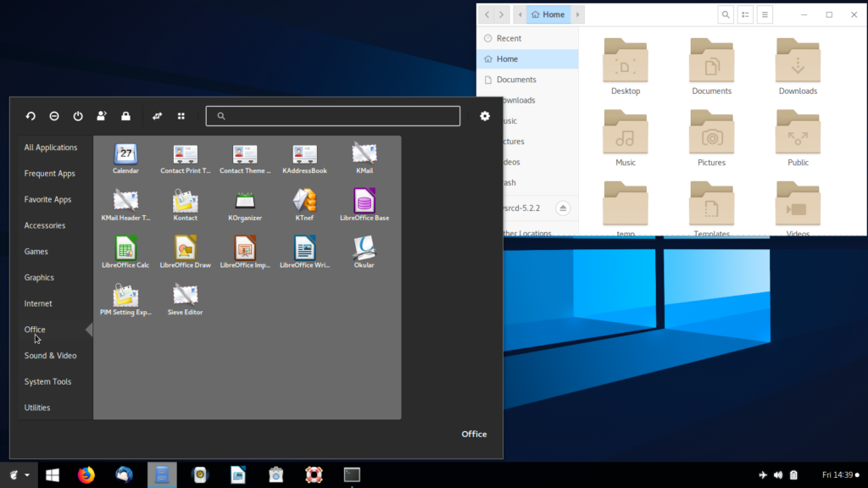Open the clock showing Fri 14:39
This screenshot has height=488, width=868.
[841, 475]
